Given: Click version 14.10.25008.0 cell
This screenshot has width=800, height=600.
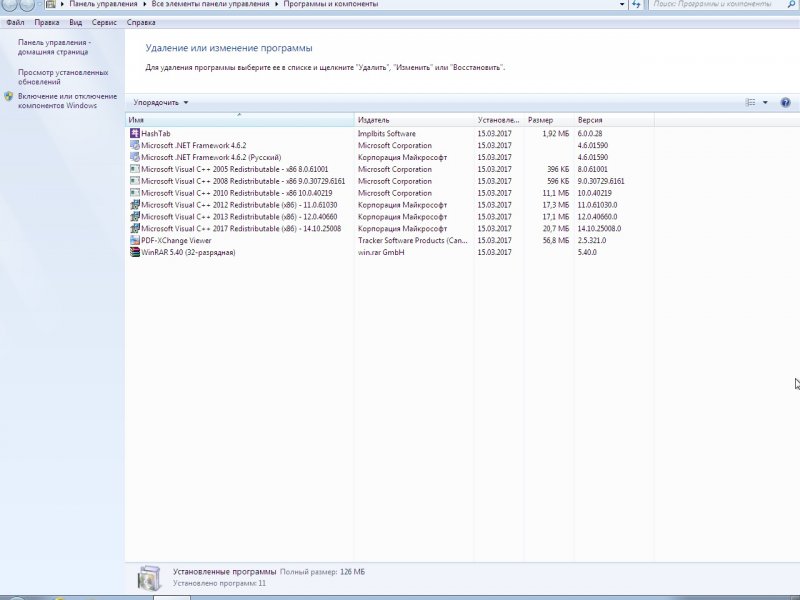Looking at the screenshot, I should coord(599,229).
